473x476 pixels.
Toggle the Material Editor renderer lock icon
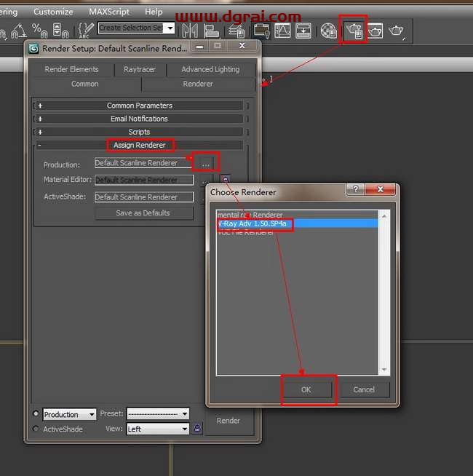point(226,179)
